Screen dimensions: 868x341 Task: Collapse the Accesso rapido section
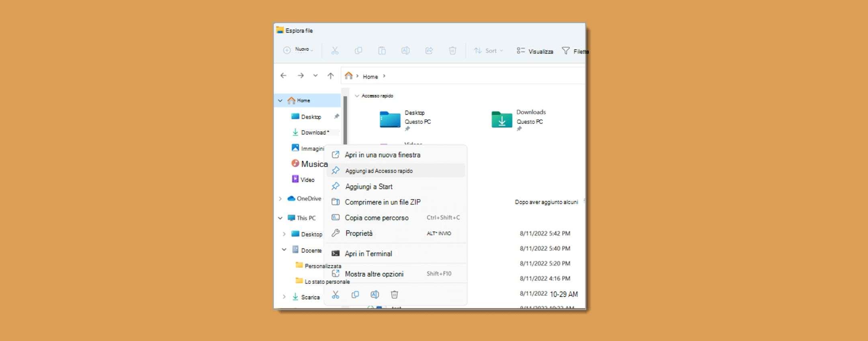[357, 96]
